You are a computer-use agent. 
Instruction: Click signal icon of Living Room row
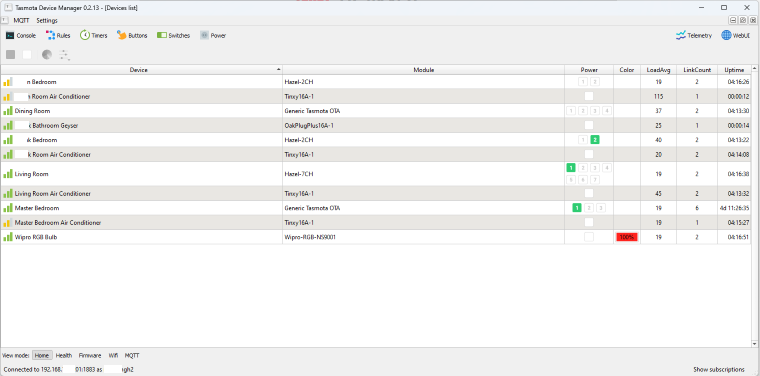pyautogui.click(x=8, y=174)
